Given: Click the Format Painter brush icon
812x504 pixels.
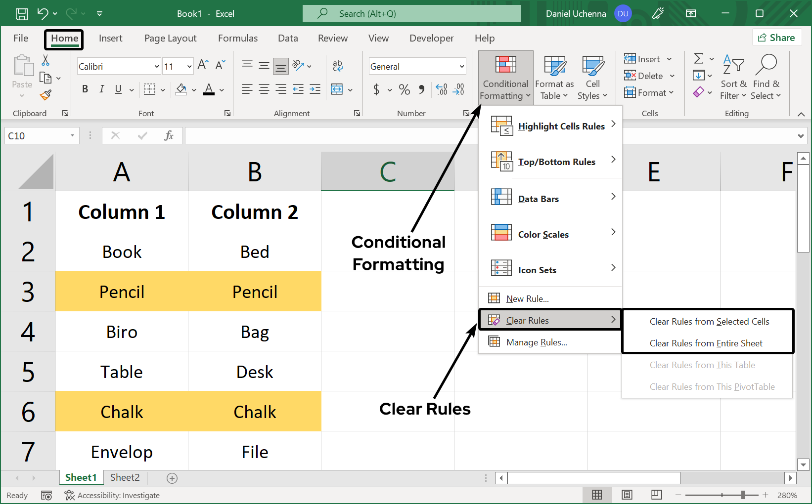Looking at the screenshot, I should [x=46, y=94].
